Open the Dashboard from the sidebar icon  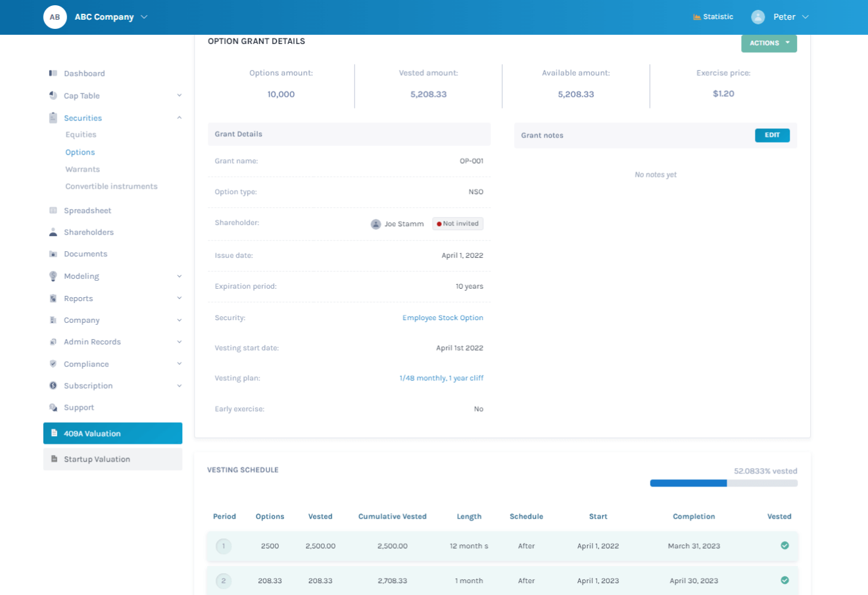point(53,73)
